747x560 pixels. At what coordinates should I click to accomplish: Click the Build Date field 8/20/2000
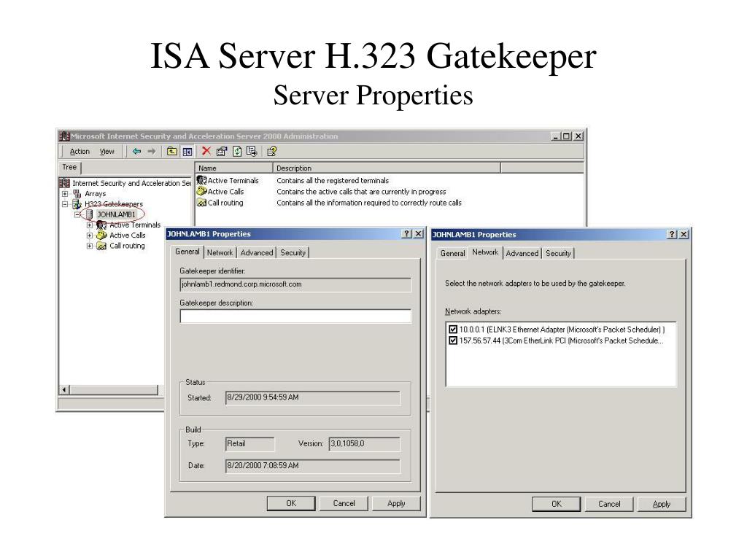tap(312, 466)
